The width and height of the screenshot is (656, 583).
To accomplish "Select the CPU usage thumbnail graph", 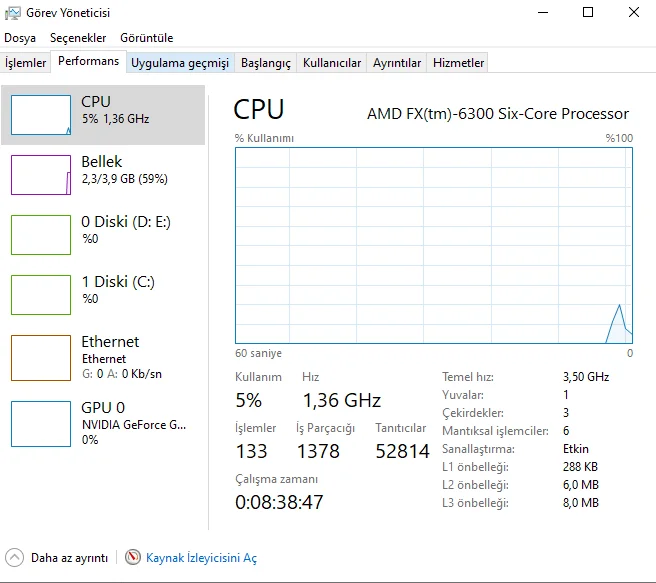I will (41, 115).
